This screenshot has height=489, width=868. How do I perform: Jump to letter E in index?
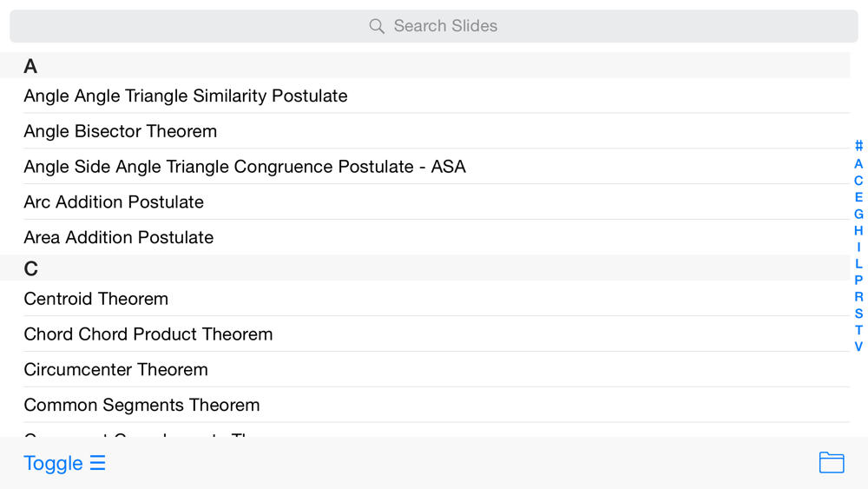coord(858,197)
